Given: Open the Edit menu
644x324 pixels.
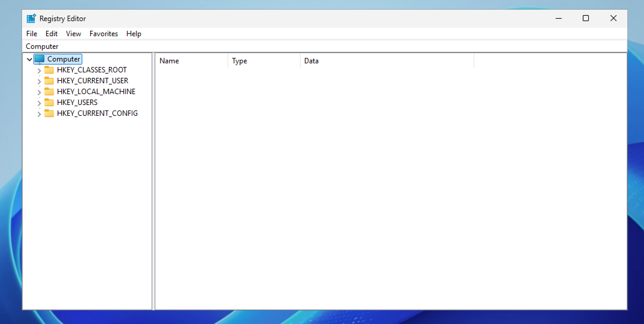Looking at the screenshot, I should click(52, 33).
